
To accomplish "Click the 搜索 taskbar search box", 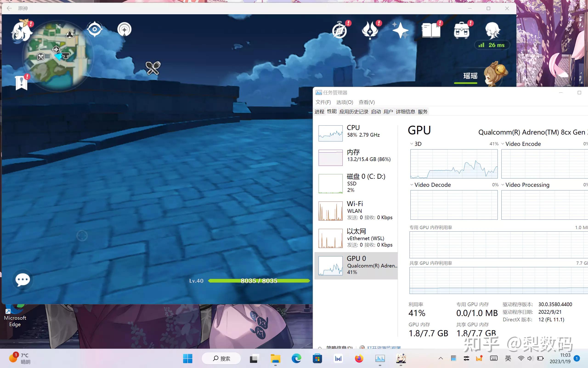I will (221, 358).
